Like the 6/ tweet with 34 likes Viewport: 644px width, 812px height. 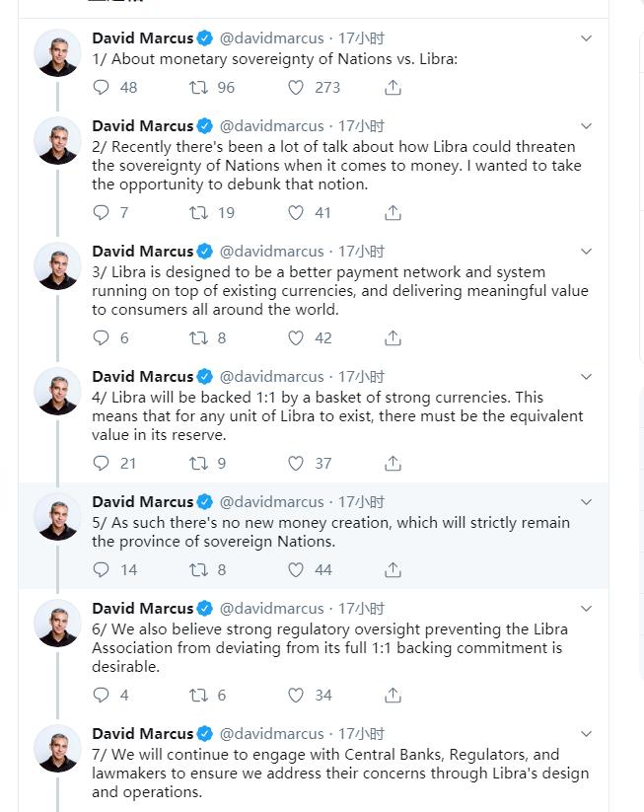pyautogui.click(x=296, y=695)
